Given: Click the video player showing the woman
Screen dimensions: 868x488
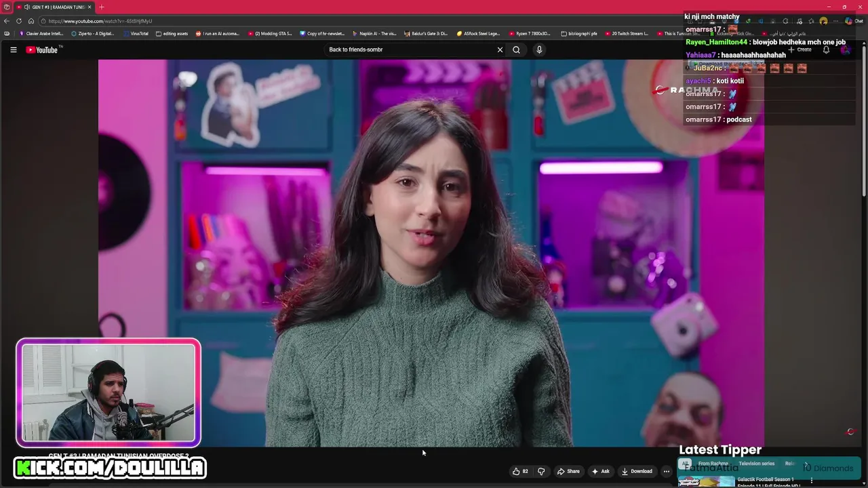Looking at the screenshot, I should point(431,253).
